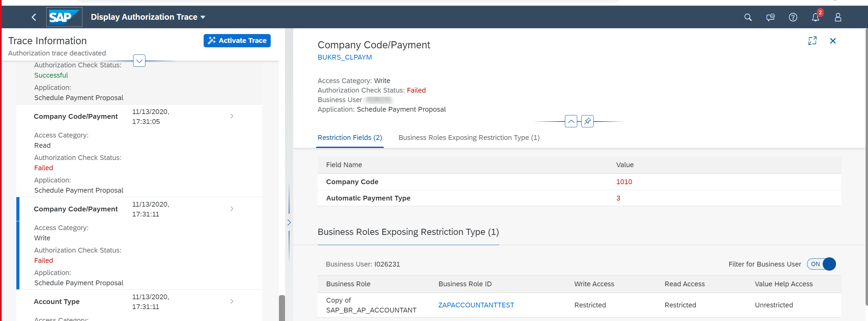The height and width of the screenshot is (321, 868).
Task: Collapse the detail header with up arrow
Action: [571, 121]
